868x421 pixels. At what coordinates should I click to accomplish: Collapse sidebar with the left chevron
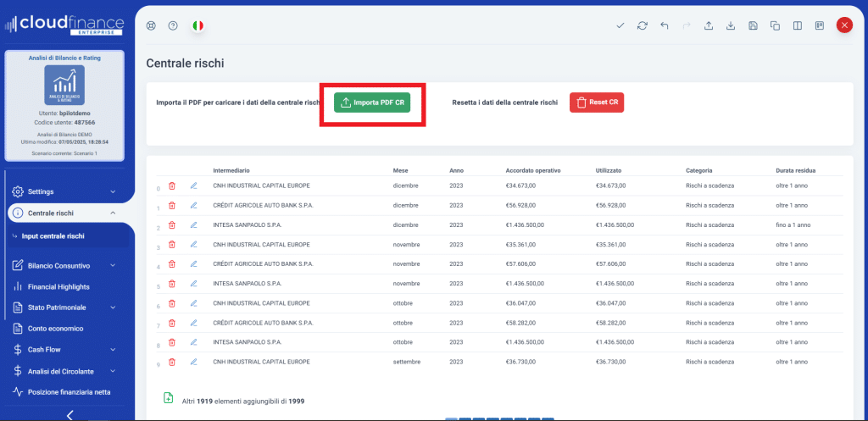70,415
